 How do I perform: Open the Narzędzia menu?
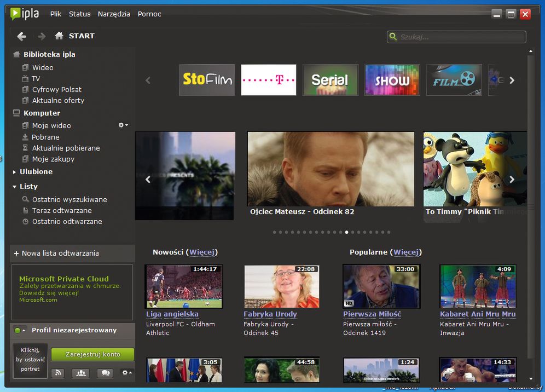point(114,14)
